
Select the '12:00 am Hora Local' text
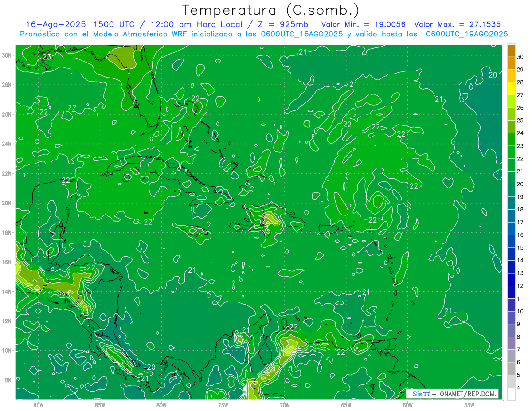[x=196, y=24]
